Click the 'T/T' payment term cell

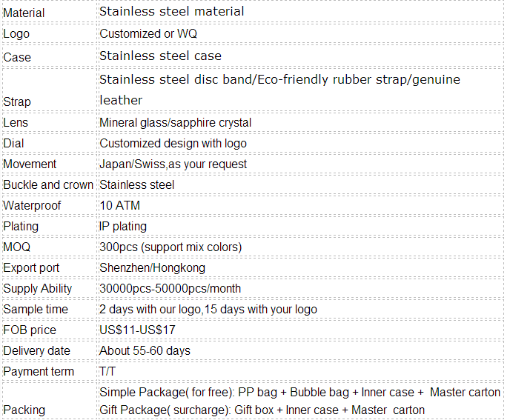click(107, 372)
